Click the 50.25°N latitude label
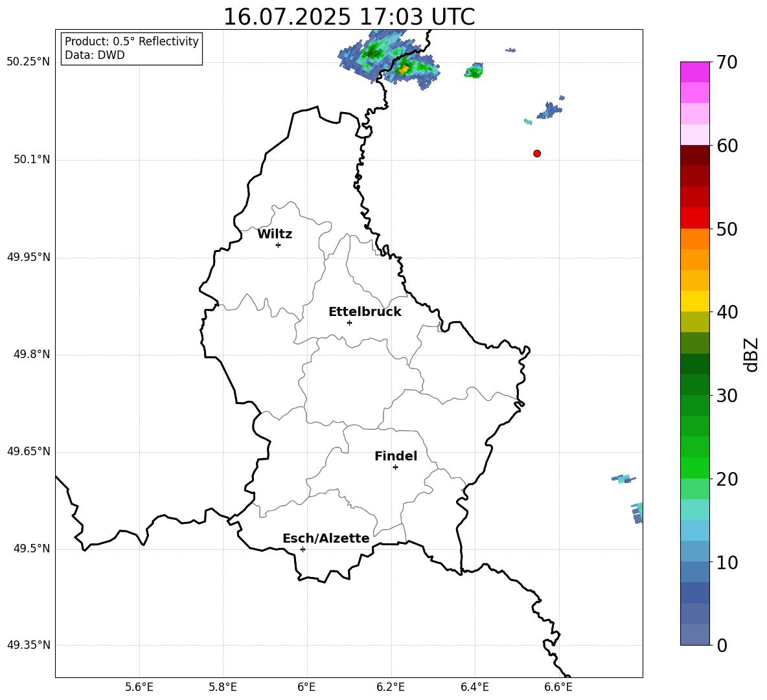The image size is (767, 700). [x=29, y=62]
